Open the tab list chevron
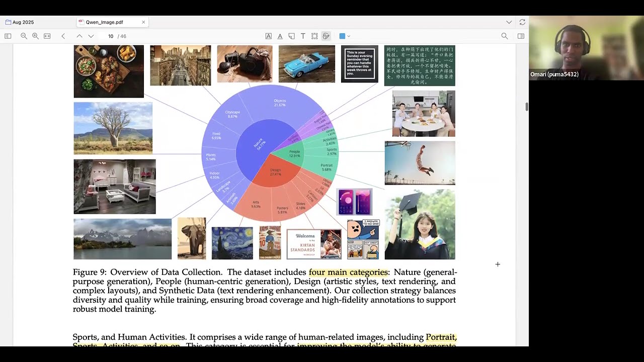 pos(509,22)
